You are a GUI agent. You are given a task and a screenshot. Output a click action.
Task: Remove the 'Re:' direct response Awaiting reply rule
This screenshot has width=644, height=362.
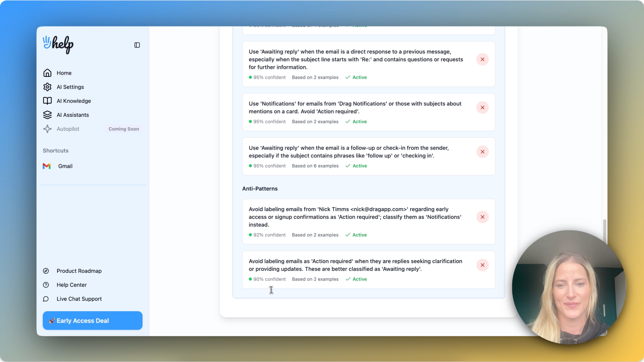[x=482, y=60]
